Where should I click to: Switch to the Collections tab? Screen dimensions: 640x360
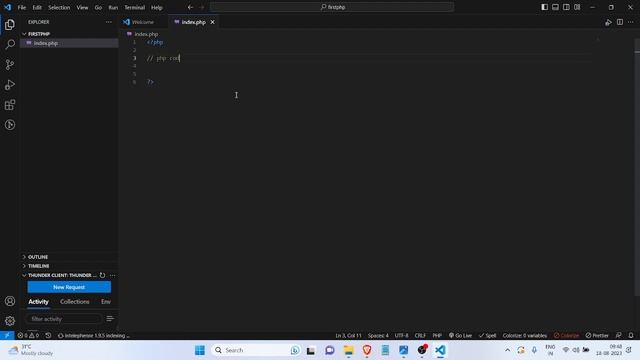(75, 302)
